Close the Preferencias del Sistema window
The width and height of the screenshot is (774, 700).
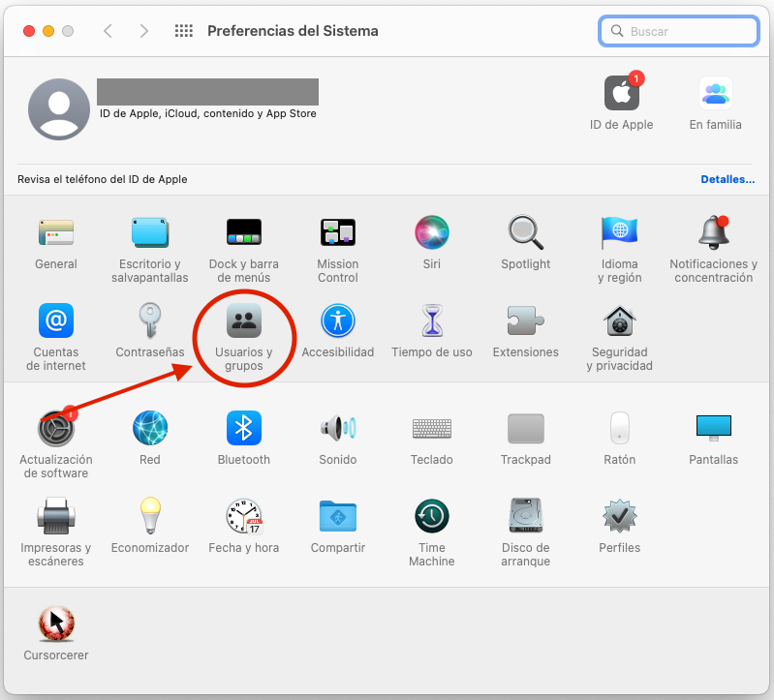pos(29,31)
